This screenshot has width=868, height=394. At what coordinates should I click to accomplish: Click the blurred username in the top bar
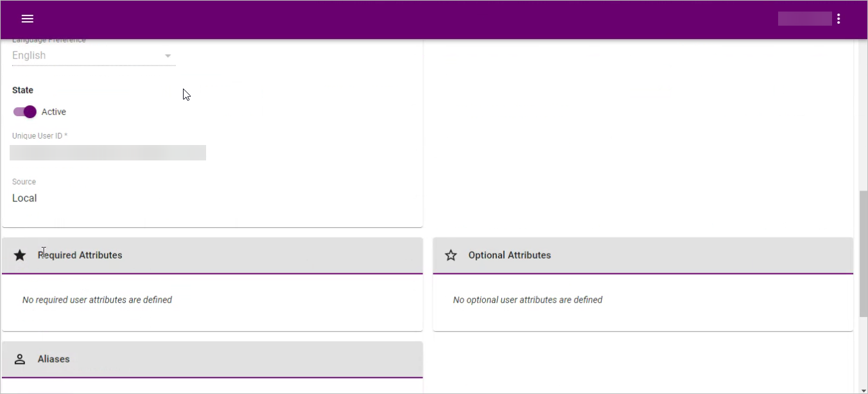click(804, 19)
